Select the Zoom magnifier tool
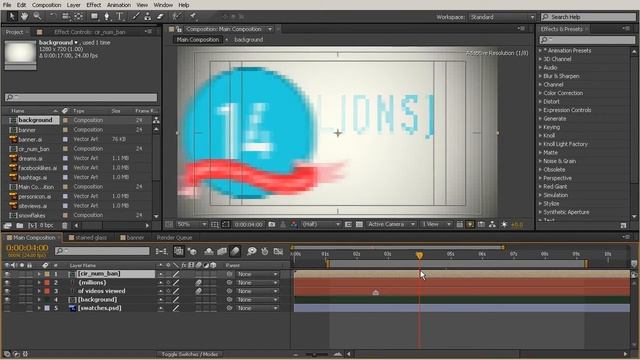 click(x=37, y=16)
